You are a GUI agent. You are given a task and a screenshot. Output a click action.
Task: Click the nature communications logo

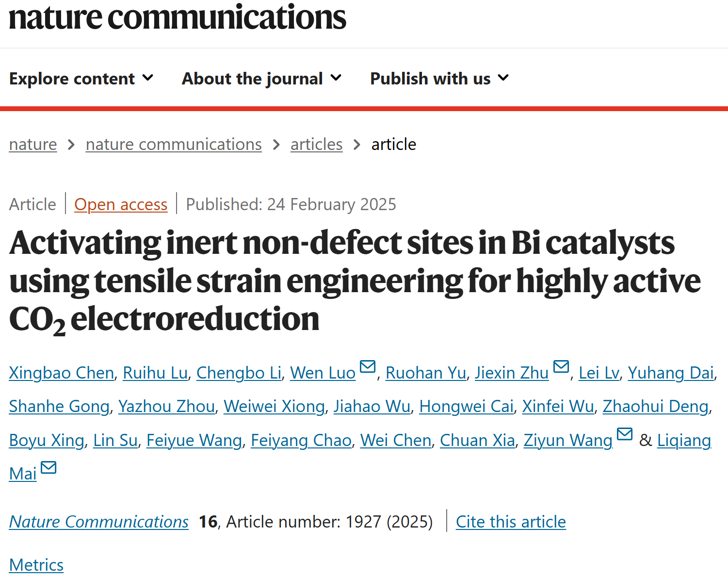coord(178,17)
